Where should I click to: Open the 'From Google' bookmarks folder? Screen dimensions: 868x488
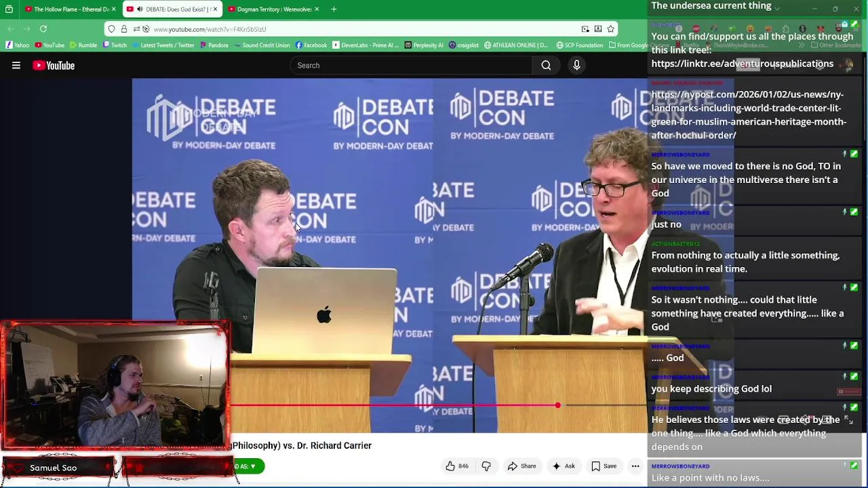(627, 45)
